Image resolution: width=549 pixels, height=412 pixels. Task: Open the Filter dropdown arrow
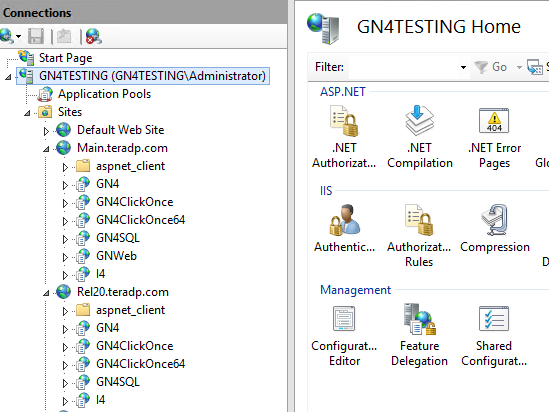pos(463,67)
